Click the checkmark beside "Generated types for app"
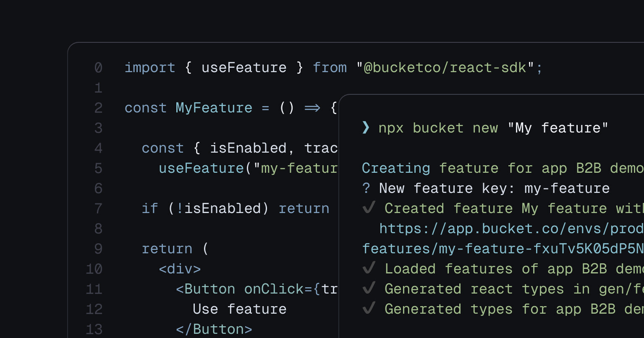The image size is (644, 338). coord(369,308)
